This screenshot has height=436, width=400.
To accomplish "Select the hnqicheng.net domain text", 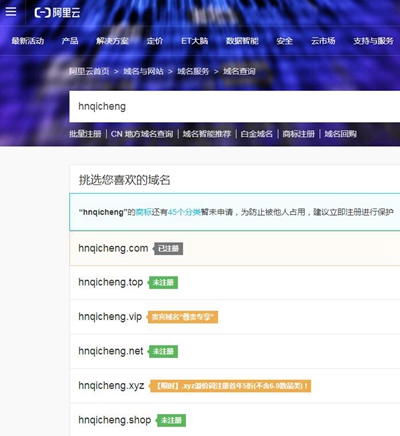I will pyautogui.click(x=111, y=351).
